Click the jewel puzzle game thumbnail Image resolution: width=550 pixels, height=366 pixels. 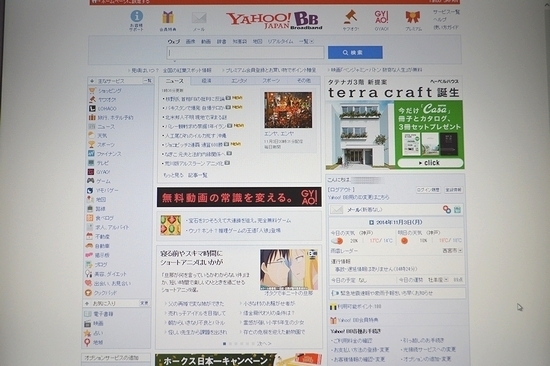click(x=170, y=225)
